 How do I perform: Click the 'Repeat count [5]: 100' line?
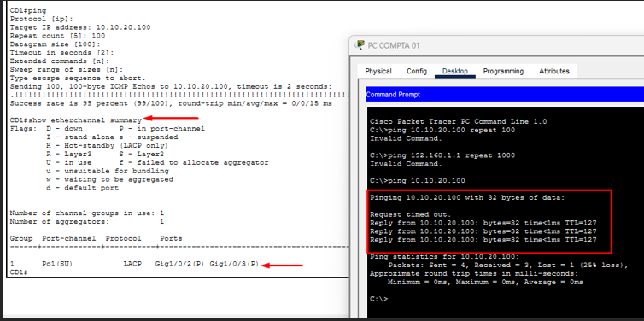tap(57, 36)
